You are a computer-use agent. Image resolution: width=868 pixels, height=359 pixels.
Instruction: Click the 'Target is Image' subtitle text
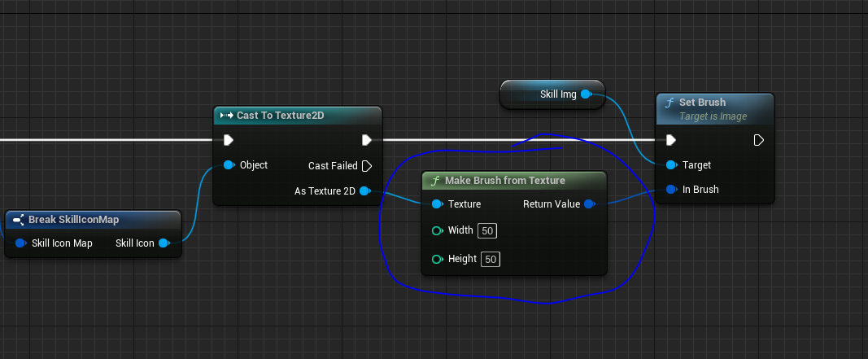(x=713, y=116)
